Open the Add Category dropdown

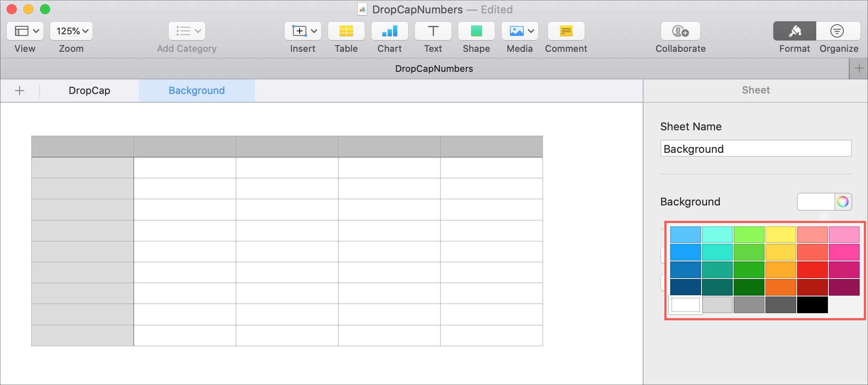point(187,31)
